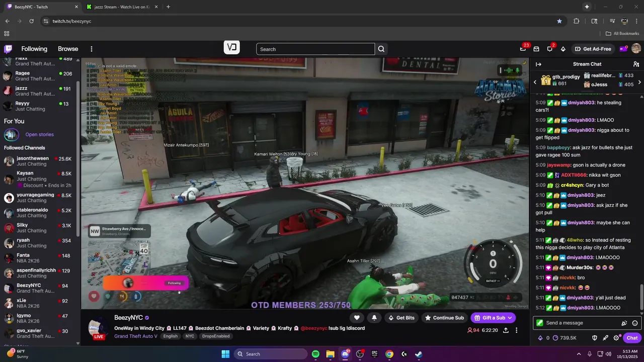This screenshot has width=644, height=362.
Task: Show previous gift leaderboard entry
Action: (x=535, y=82)
